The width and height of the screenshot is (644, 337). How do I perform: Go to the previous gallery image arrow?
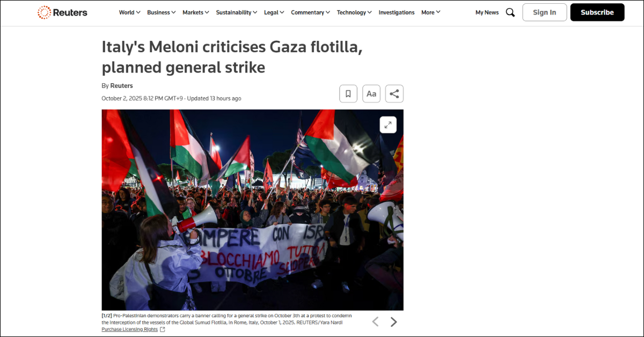click(x=375, y=322)
